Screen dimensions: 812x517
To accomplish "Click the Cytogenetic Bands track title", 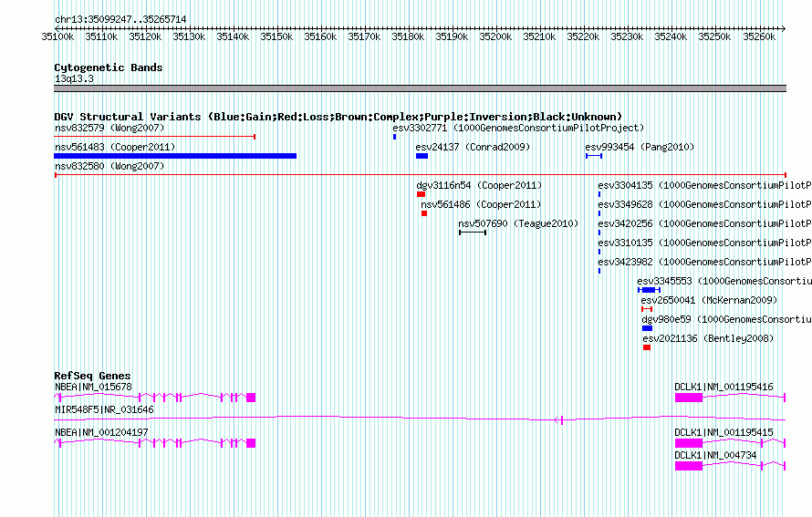I will tap(109, 67).
